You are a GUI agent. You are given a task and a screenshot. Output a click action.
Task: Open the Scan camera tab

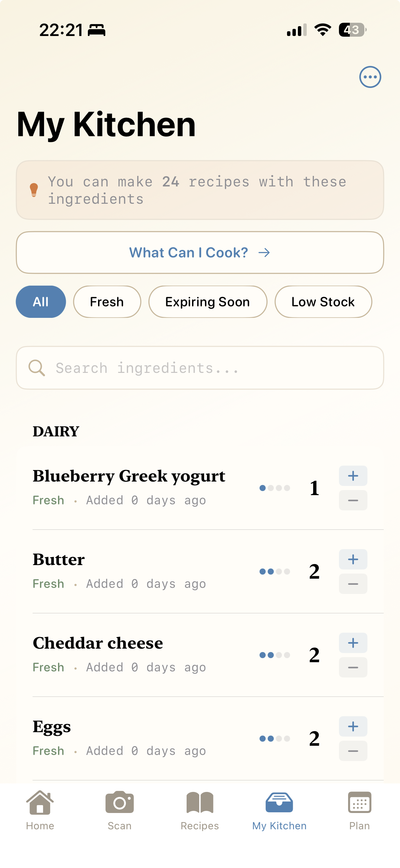click(x=119, y=803)
